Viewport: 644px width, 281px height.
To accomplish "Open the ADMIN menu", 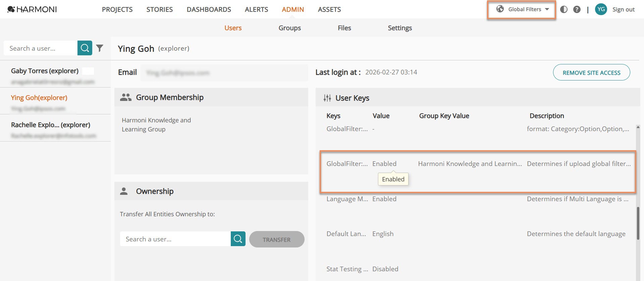I will tap(293, 9).
